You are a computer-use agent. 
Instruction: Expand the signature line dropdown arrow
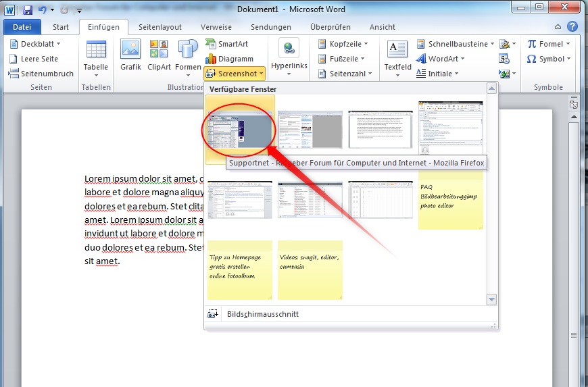pyautogui.click(x=514, y=44)
